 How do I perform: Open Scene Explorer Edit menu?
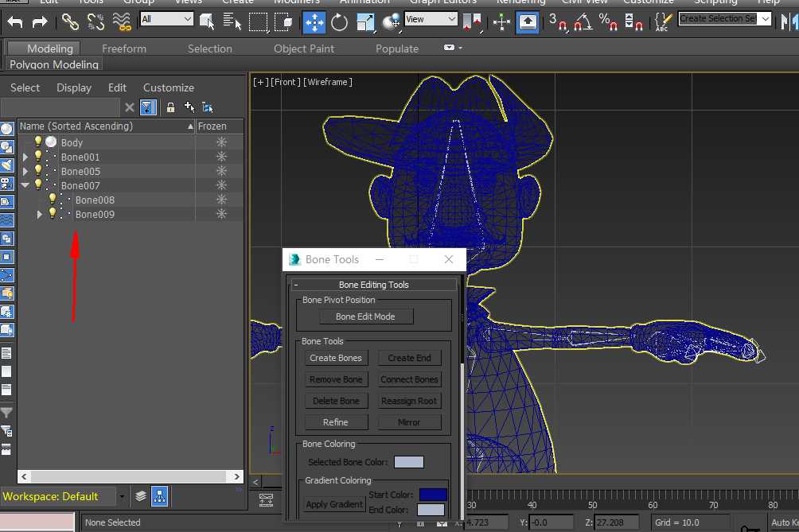pyautogui.click(x=117, y=87)
